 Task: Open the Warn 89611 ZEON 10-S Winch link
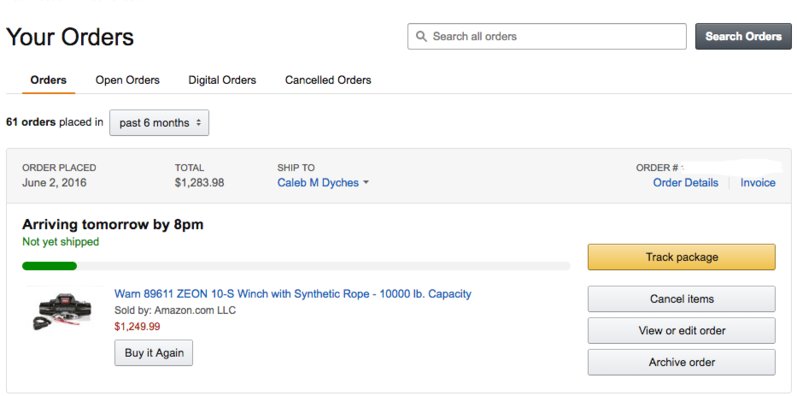point(293,294)
